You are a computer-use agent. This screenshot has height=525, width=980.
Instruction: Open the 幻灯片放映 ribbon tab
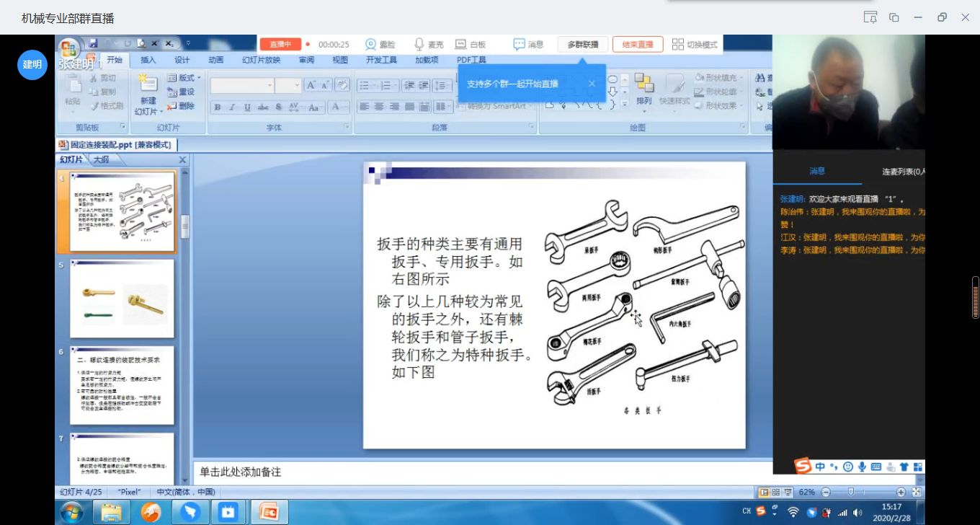tap(261, 61)
